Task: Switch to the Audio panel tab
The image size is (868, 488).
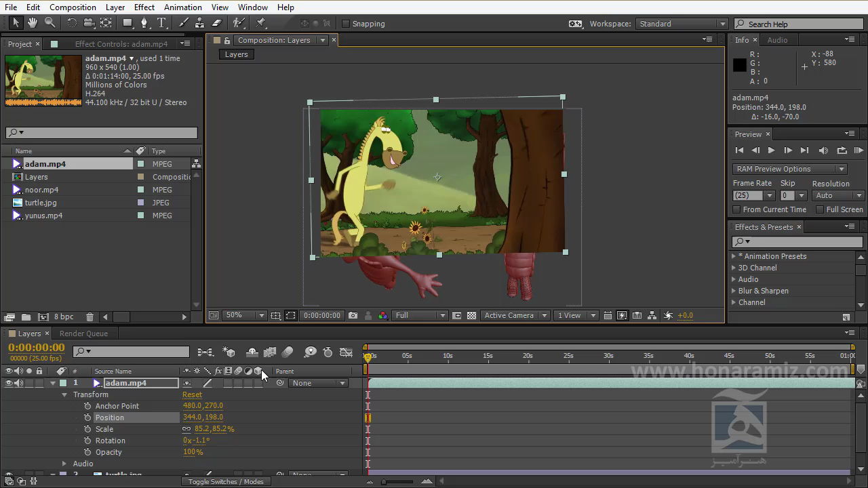Action: [x=777, y=40]
